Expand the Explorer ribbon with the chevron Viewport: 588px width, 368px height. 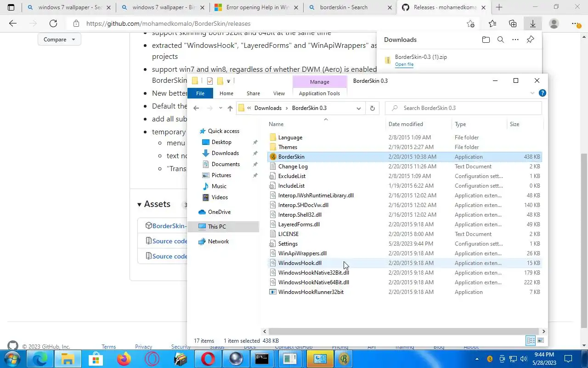(532, 93)
